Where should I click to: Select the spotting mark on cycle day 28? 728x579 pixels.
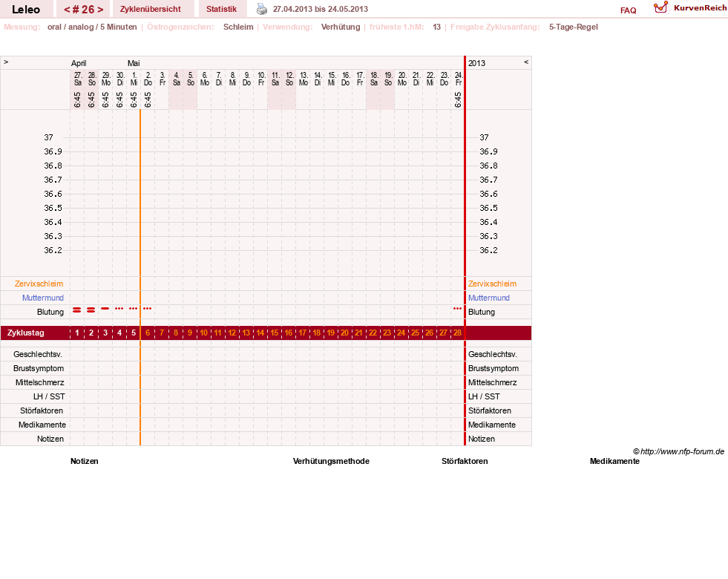pyautogui.click(x=457, y=308)
